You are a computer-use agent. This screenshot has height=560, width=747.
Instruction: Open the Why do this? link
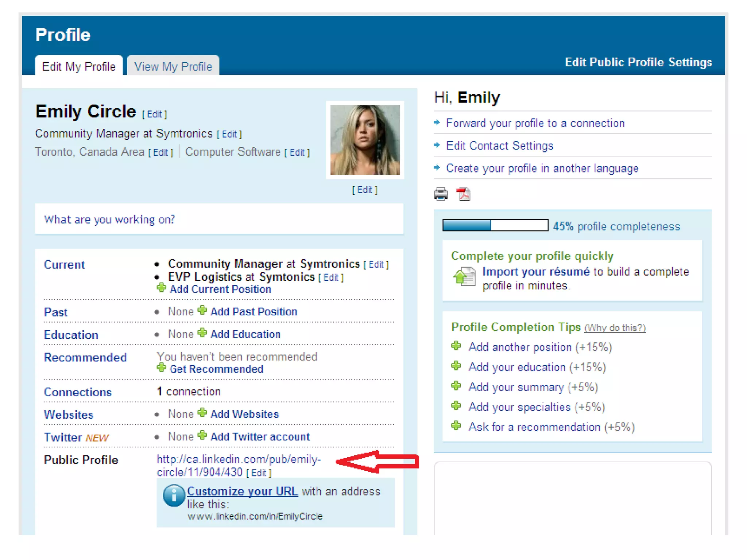click(x=615, y=328)
